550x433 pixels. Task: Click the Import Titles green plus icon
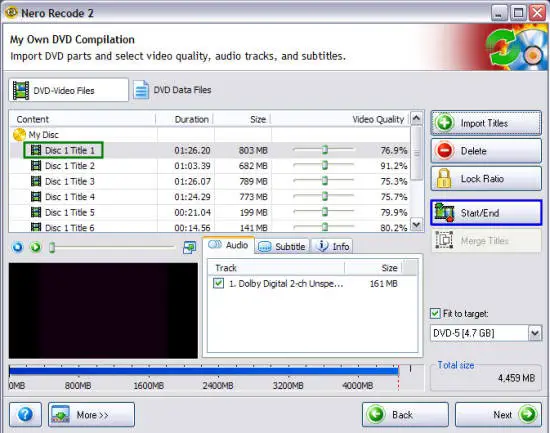tap(445, 123)
